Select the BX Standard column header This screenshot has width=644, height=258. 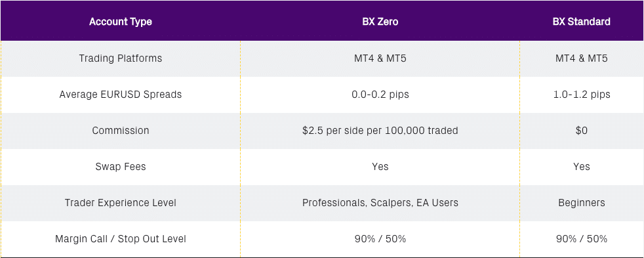pyautogui.click(x=582, y=22)
